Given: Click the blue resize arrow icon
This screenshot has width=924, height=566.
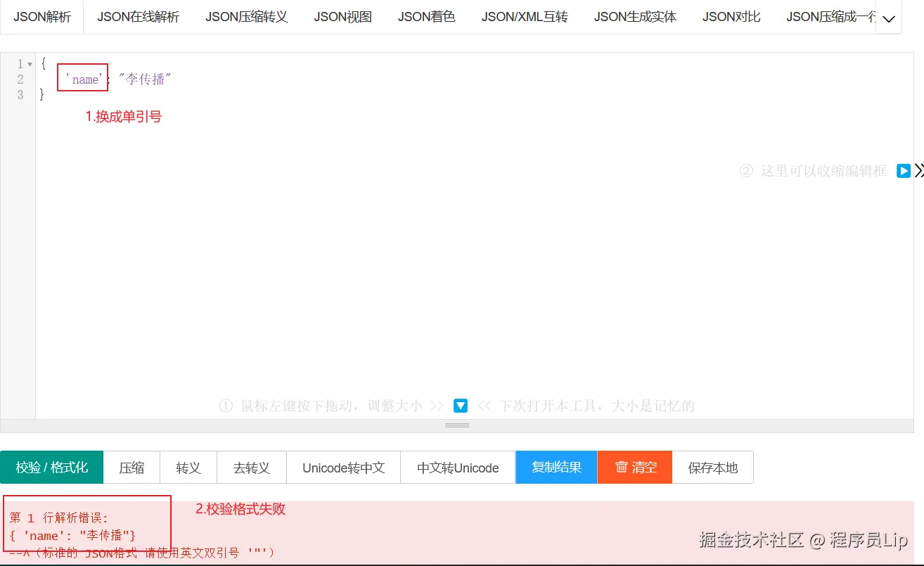Looking at the screenshot, I should (459, 405).
